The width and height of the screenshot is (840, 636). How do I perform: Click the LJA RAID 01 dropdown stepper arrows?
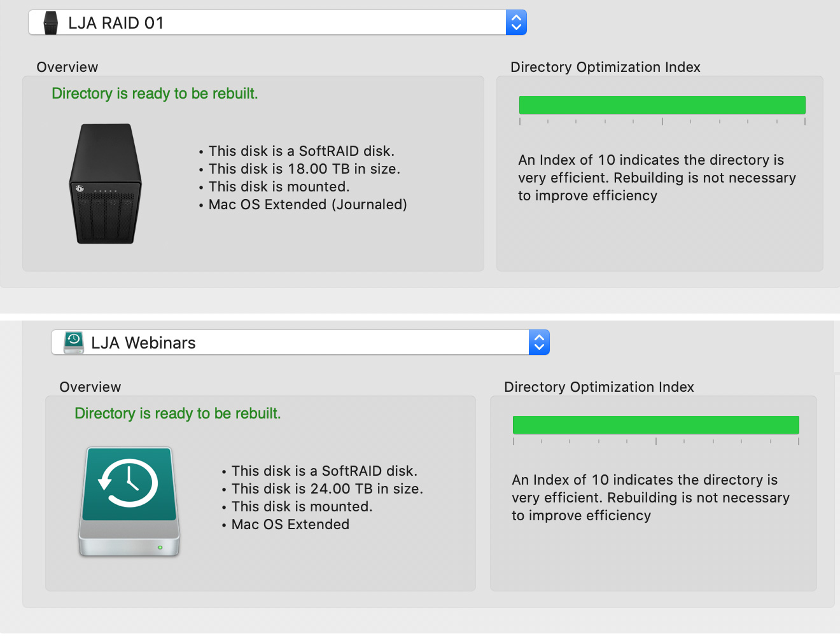(x=516, y=23)
